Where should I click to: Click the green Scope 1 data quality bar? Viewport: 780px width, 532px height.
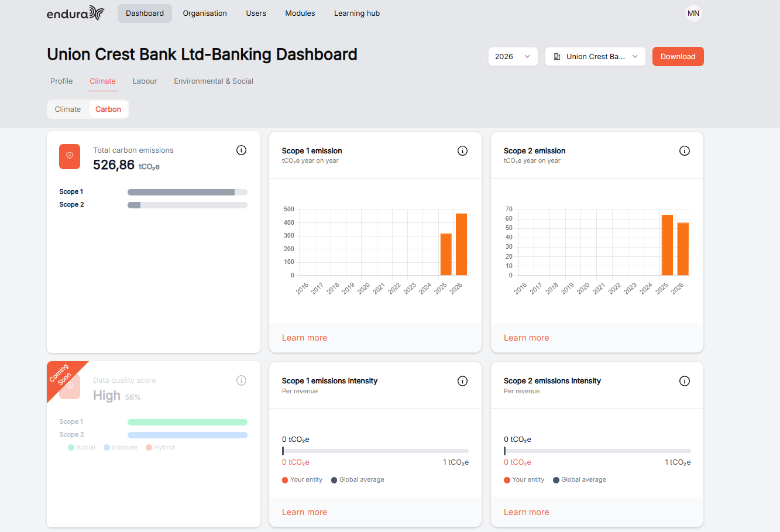coord(187,422)
